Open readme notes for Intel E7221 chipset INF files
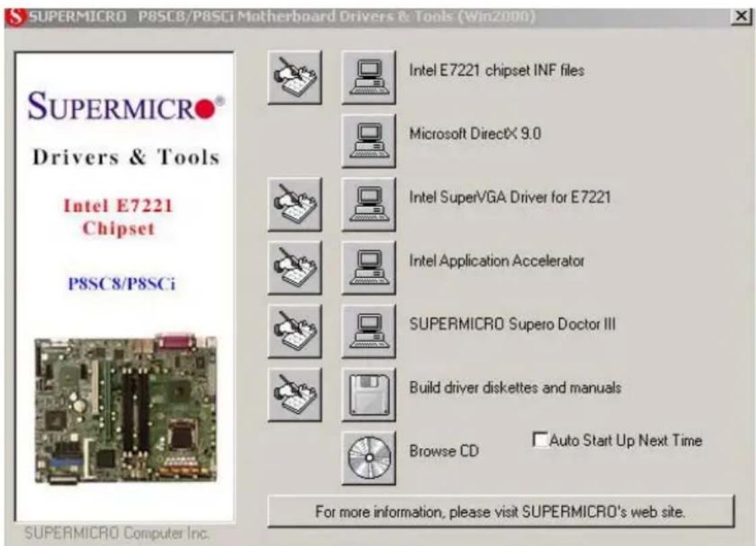Viewport: 756px width, 546px height. click(294, 77)
